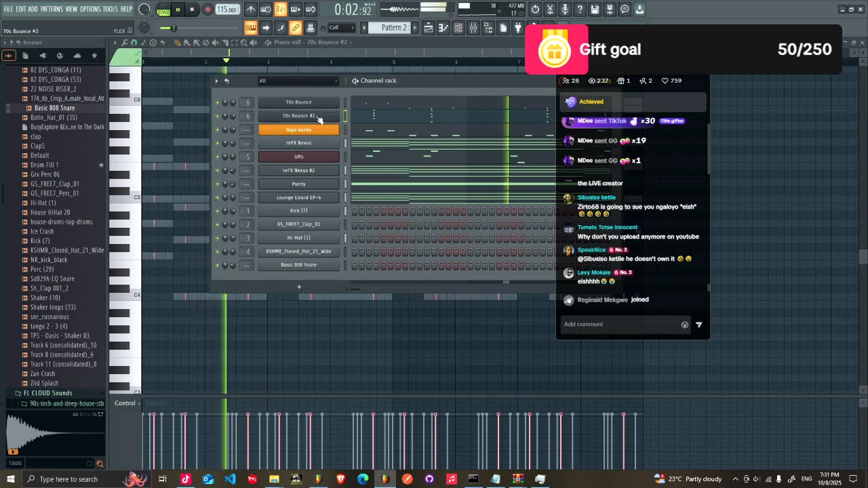868x488 pixels.
Task: Click the undo history icon in top toolbar
Action: (535, 9)
